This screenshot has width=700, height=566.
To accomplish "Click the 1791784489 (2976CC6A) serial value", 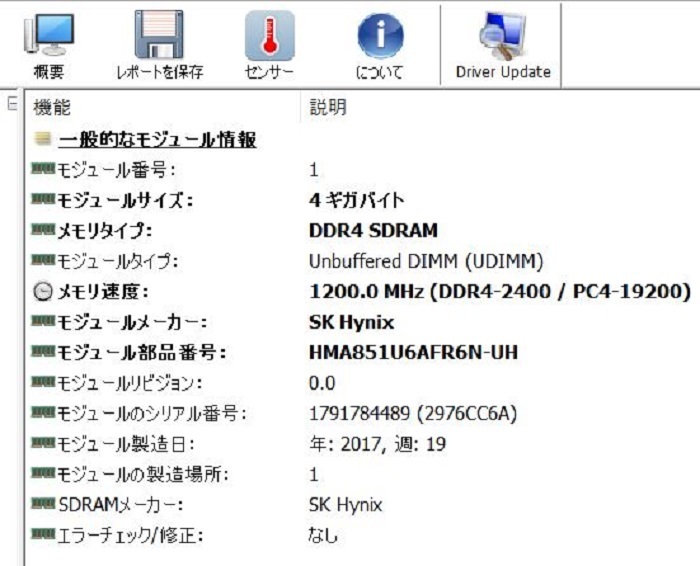I will coord(413,413).
